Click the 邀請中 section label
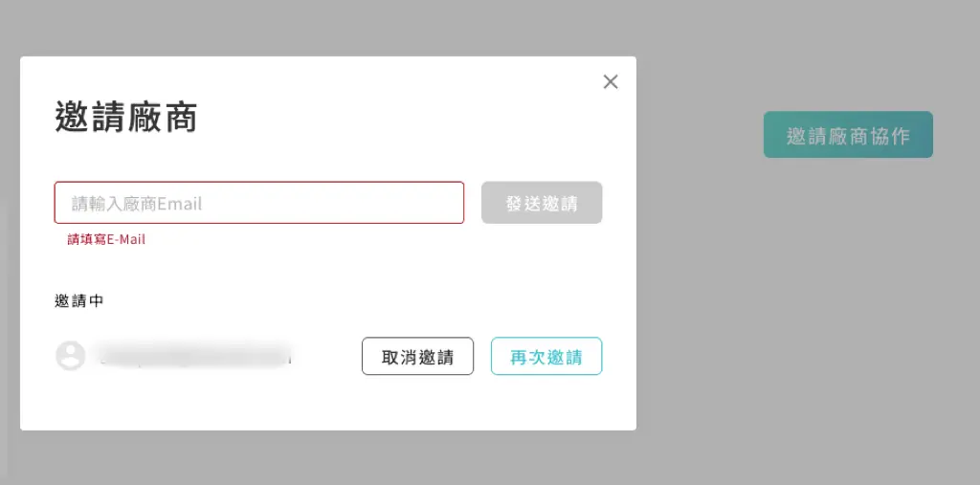Image resolution: width=980 pixels, height=485 pixels. 78,301
